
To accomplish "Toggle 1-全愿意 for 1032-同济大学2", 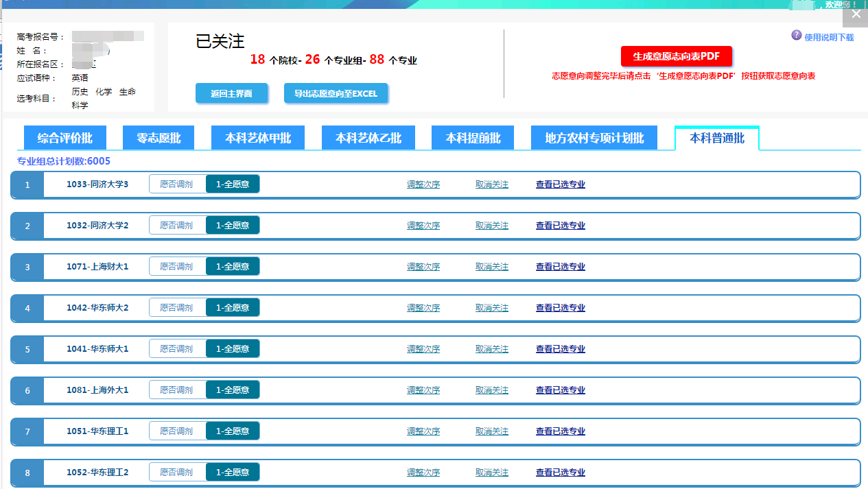I will pos(233,225).
